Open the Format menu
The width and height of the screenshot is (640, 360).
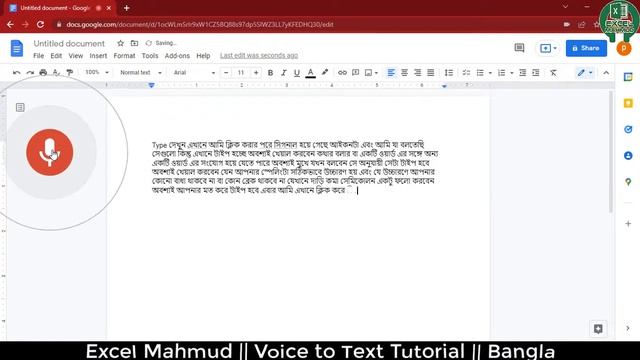coord(124,56)
